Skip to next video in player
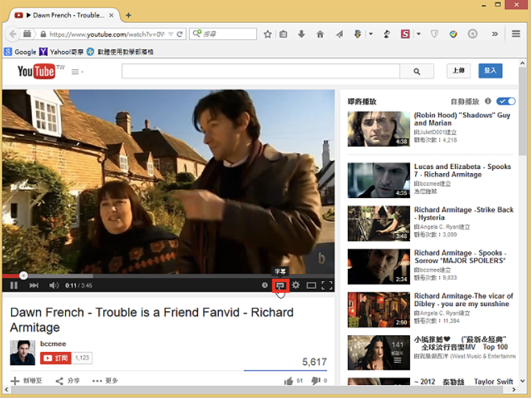This screenshot has width=532, height=399. [x=33, y=285]
